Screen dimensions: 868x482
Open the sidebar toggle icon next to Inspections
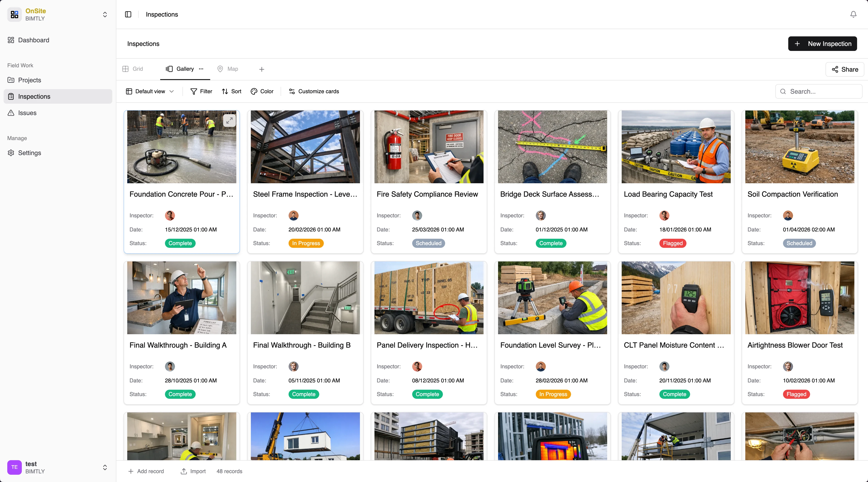click(128, 15)
